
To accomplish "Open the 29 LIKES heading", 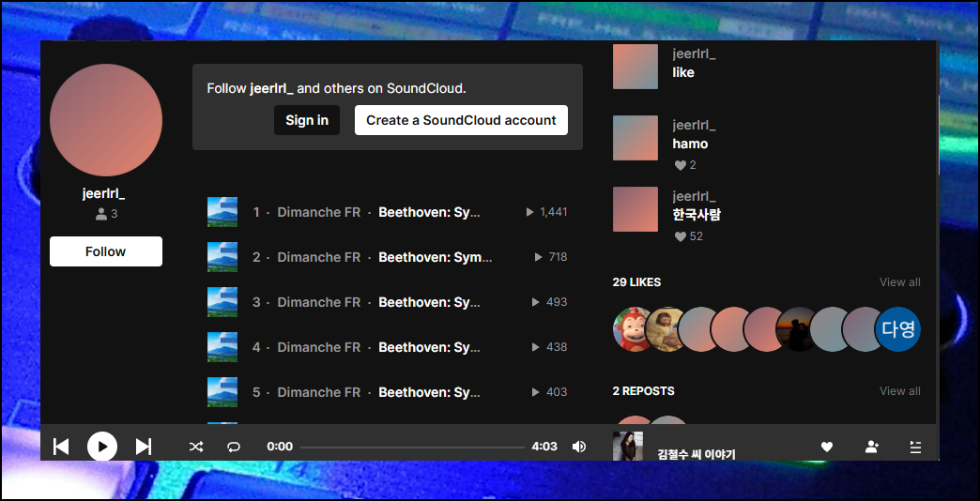I will coord(636,282).
